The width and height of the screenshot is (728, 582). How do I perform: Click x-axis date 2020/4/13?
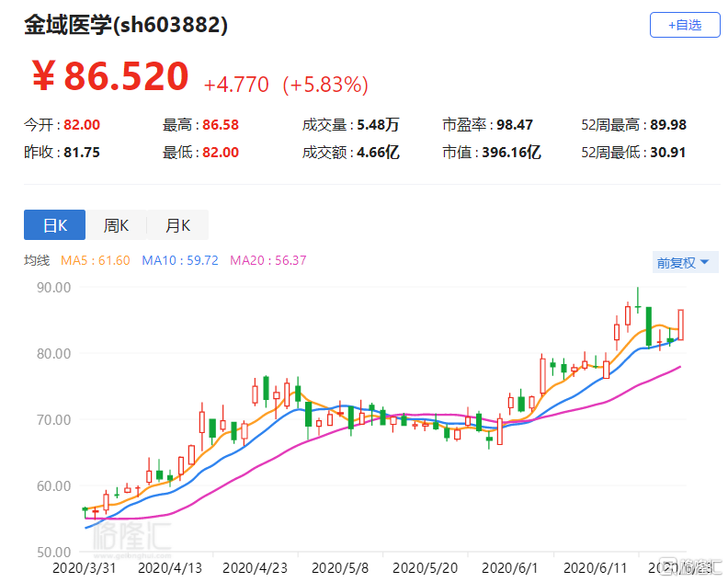170,568
